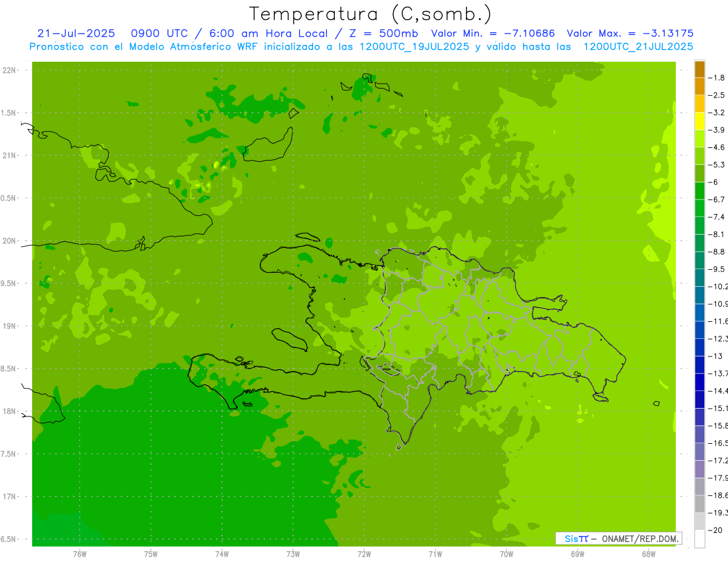Click the 74W longitude axis label
The width and height of the screenshot is (728, 562).
coord(222,554)
